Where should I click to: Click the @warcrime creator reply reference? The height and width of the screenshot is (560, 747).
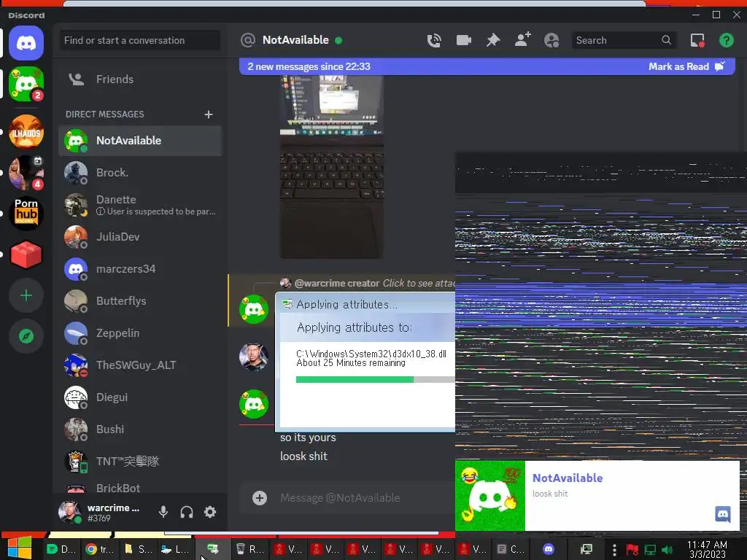[337, 284]
